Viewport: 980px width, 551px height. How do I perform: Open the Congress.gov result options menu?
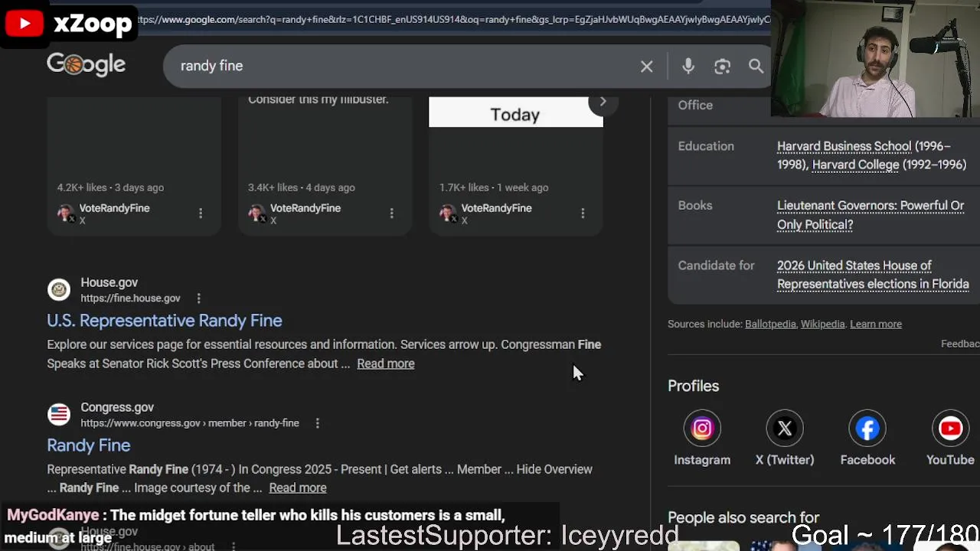click(x=317, y=423)
